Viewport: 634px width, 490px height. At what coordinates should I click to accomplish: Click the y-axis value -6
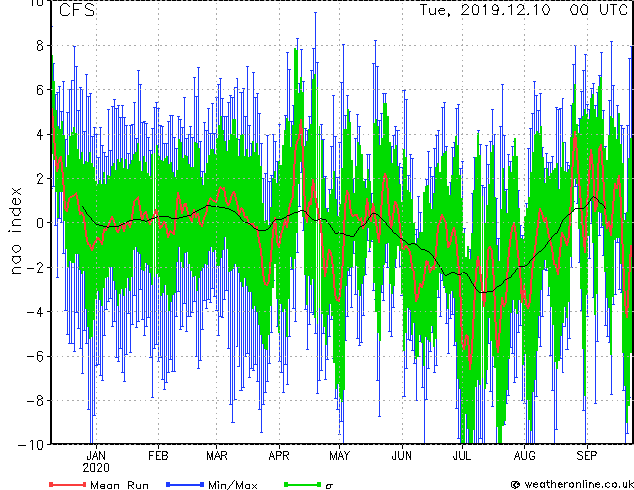click(35, 356)
